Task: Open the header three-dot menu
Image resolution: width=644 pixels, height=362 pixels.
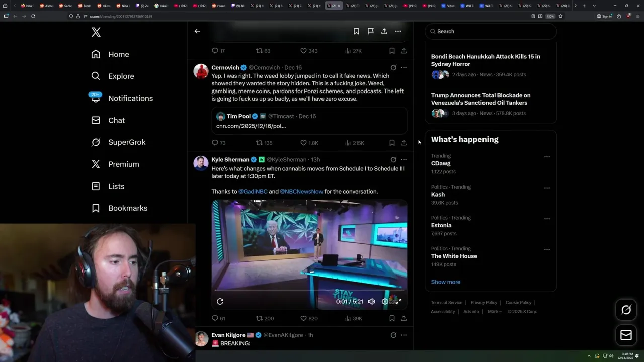Action: pyautogui.click(x=398, y=31)
